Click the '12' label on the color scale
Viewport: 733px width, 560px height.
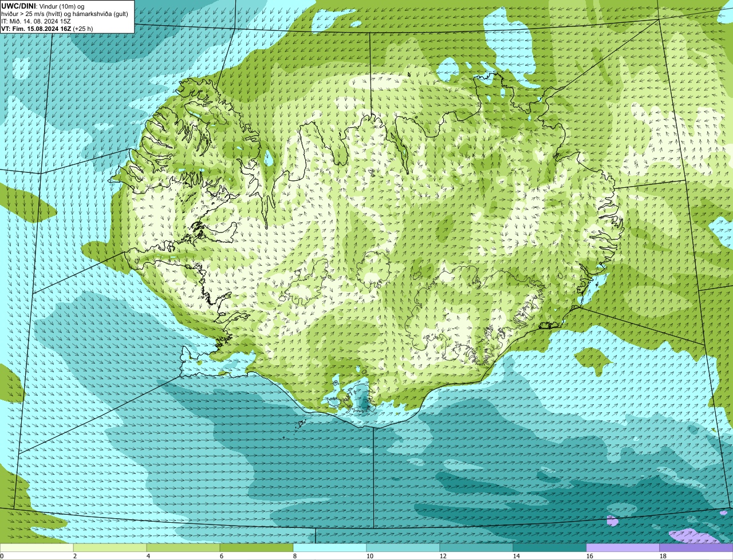(443, 556)
